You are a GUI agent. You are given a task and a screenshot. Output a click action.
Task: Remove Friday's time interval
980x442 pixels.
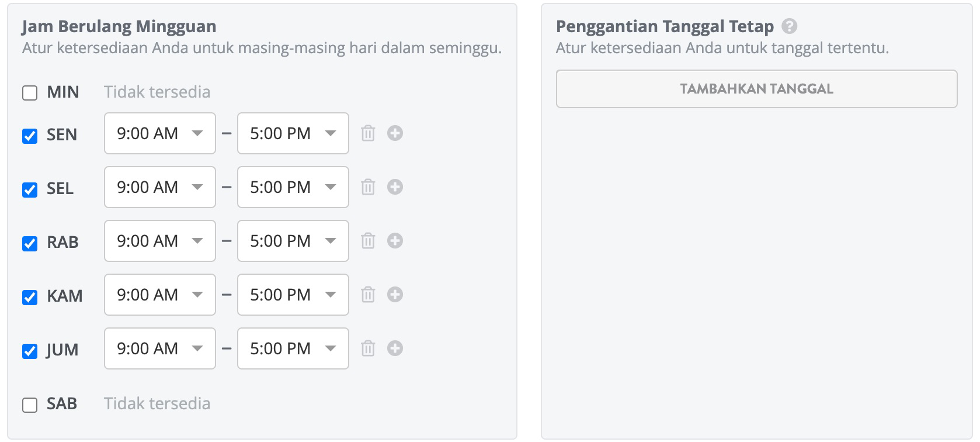[x=367, y=348]
